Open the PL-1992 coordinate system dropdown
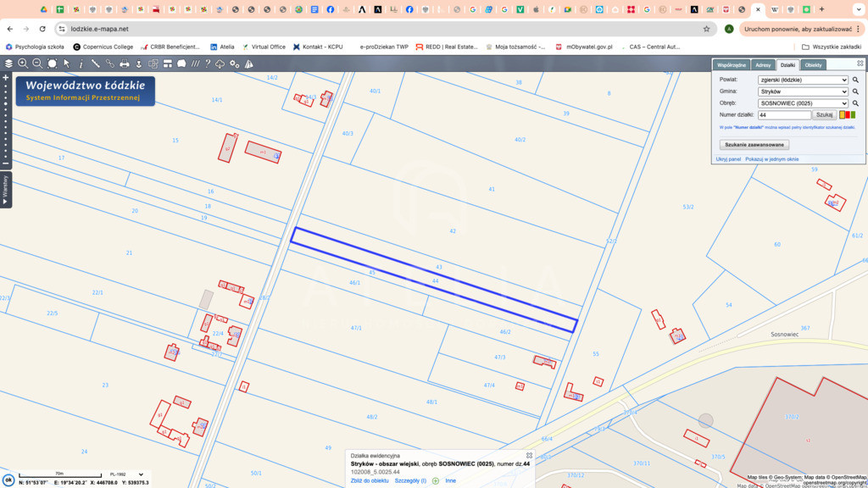 click(x=125, y=474)
